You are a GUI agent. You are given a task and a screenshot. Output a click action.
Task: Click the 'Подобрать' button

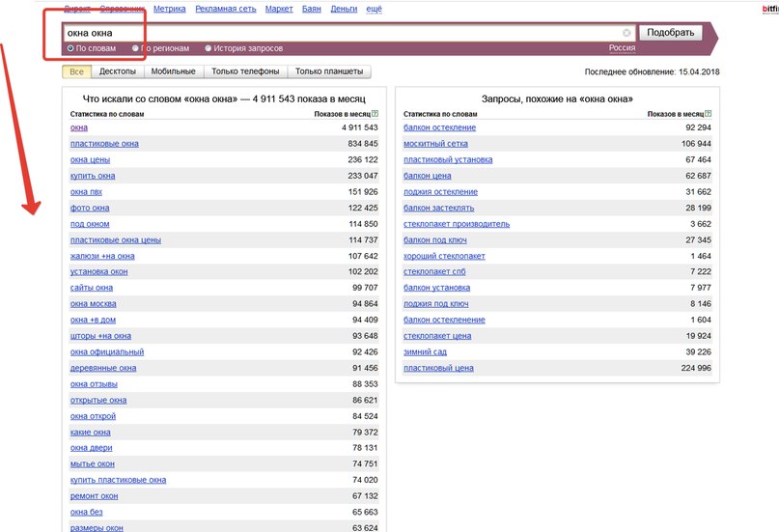tap(670, 32)
